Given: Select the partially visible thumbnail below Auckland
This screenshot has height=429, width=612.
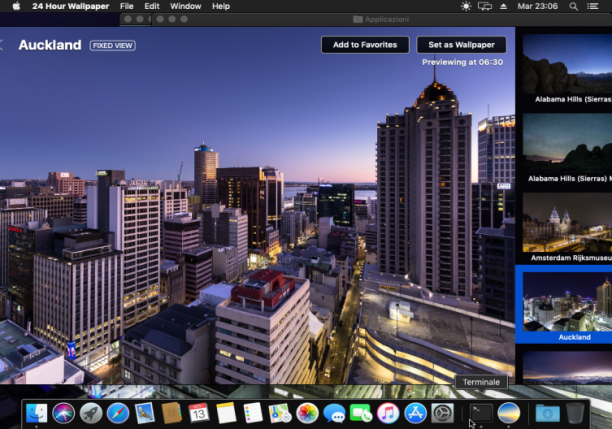Looking at the screenshot, I should [x=567, y=367].
